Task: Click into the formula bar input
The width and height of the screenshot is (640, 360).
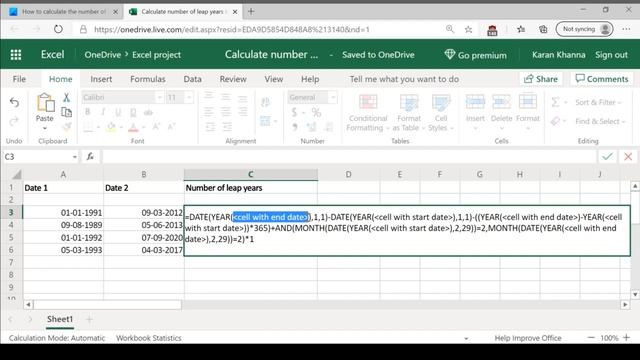Action: pos(349,156)
